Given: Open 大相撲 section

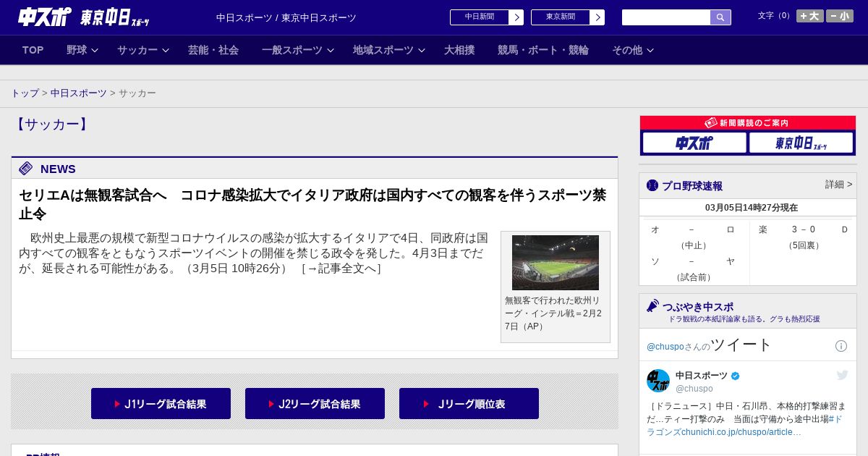Looking at the screenshot, I should point(459,50).
